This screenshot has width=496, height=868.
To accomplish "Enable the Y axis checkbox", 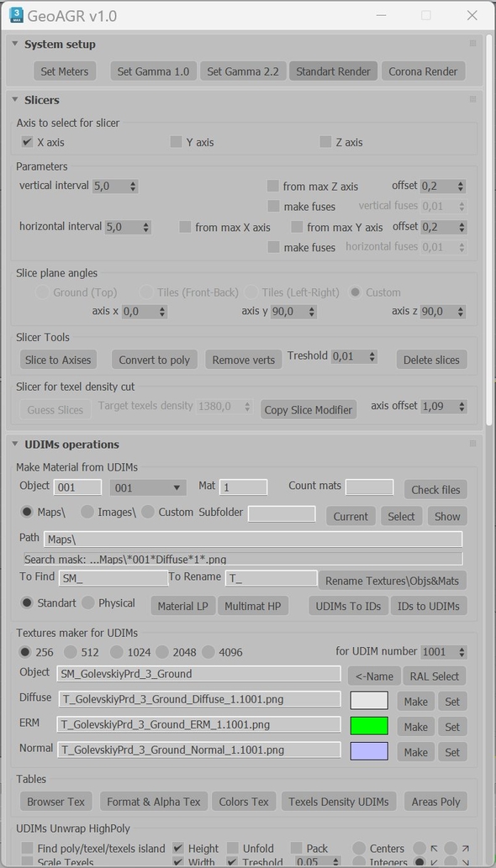I will (x=176, y=142).
